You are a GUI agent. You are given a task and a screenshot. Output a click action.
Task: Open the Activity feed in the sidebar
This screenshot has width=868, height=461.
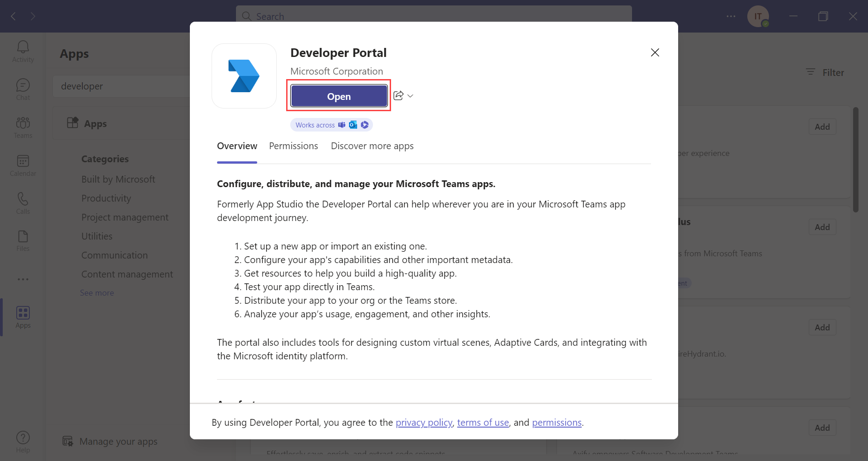pyautogui.click(x=23, y=51)
